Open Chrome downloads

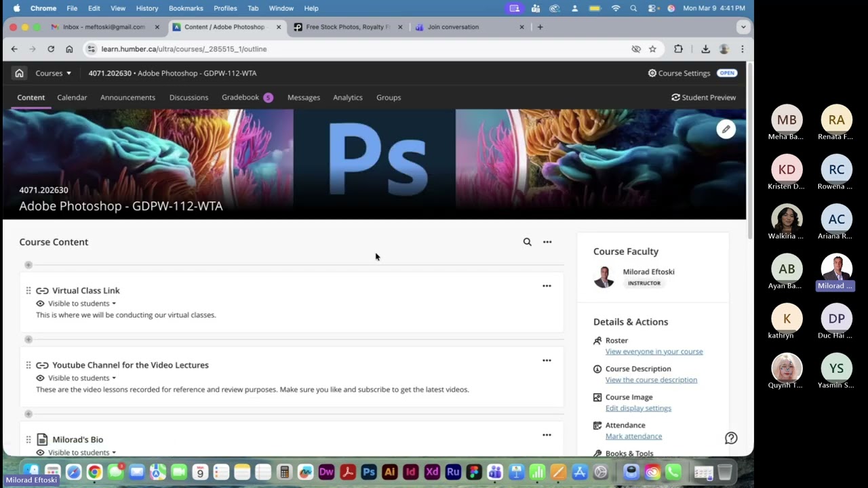point(705,49)
